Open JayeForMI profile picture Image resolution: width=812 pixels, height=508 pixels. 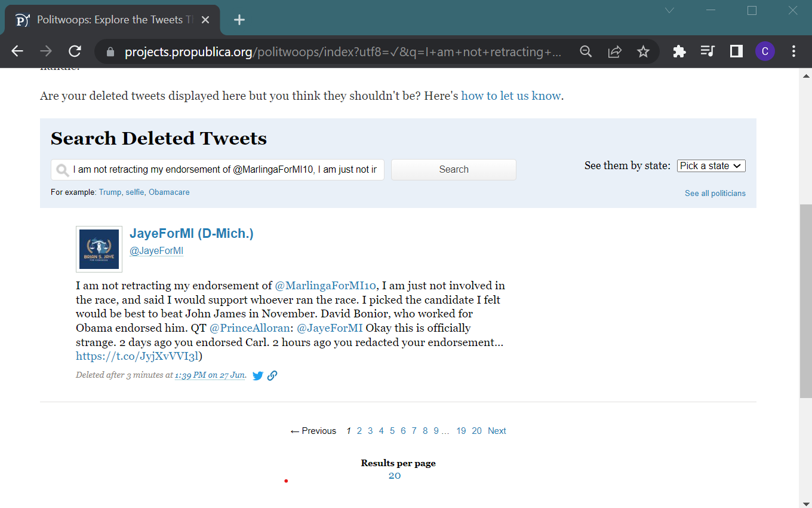coord(99,249)
